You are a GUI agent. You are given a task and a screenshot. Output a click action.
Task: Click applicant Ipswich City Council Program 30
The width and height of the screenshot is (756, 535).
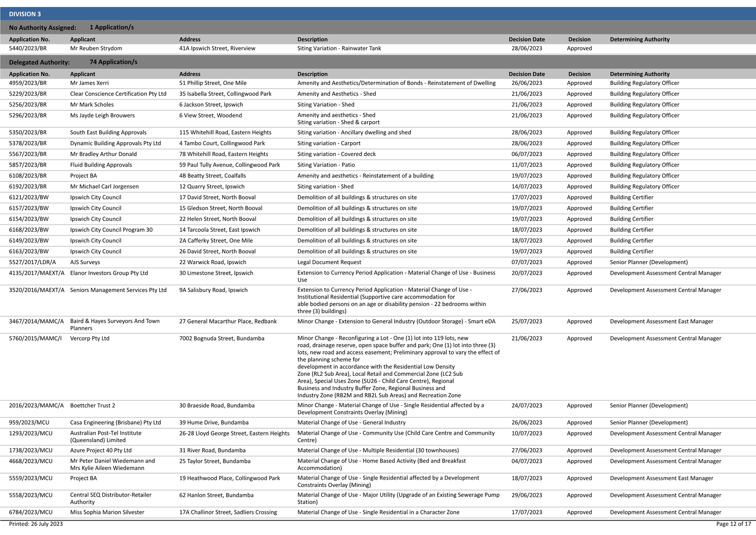(x=111, y=230)
